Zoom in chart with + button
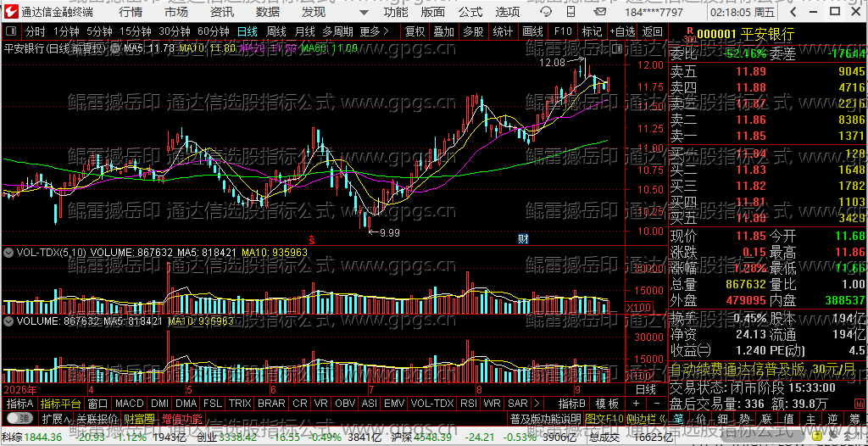The width and height of the screenshot is (868, 446). (x=636, y=404)
